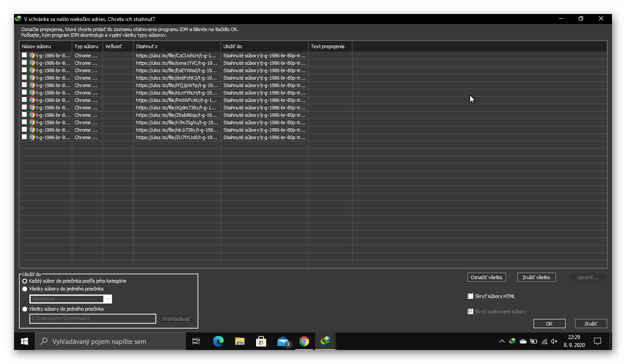626x364 pixels.
Task: Click the Chrome icon in the PmtWFcAU row
Action: pyautogui.click(x=32, y=100)
